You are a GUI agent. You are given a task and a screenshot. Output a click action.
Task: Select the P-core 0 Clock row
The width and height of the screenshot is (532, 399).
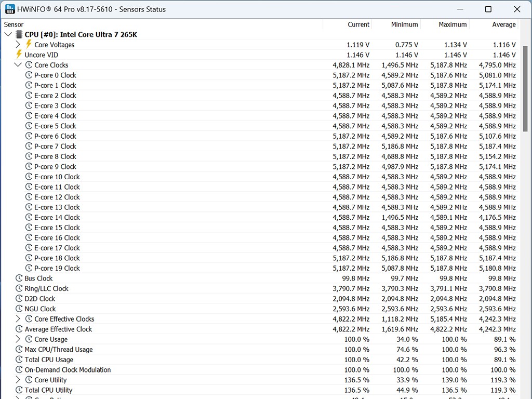pyautogui.click(x=55, y=75)
